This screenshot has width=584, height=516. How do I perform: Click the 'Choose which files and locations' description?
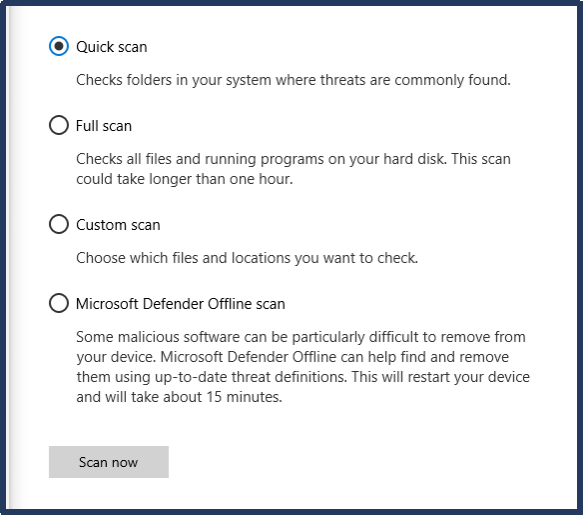247,258
